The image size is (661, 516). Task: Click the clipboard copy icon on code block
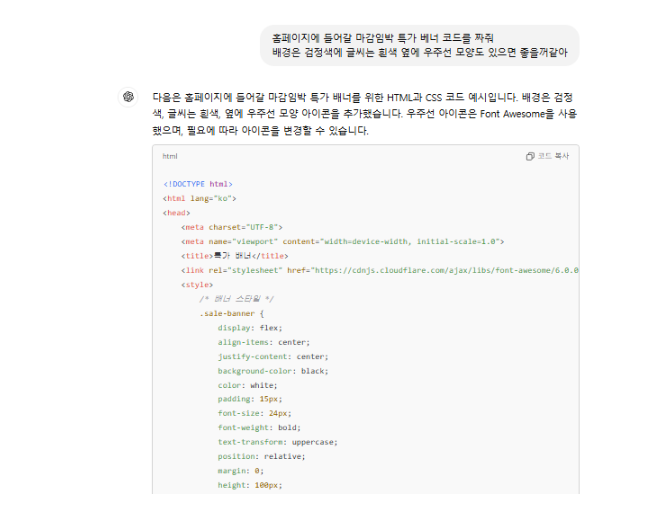[530, 156]
